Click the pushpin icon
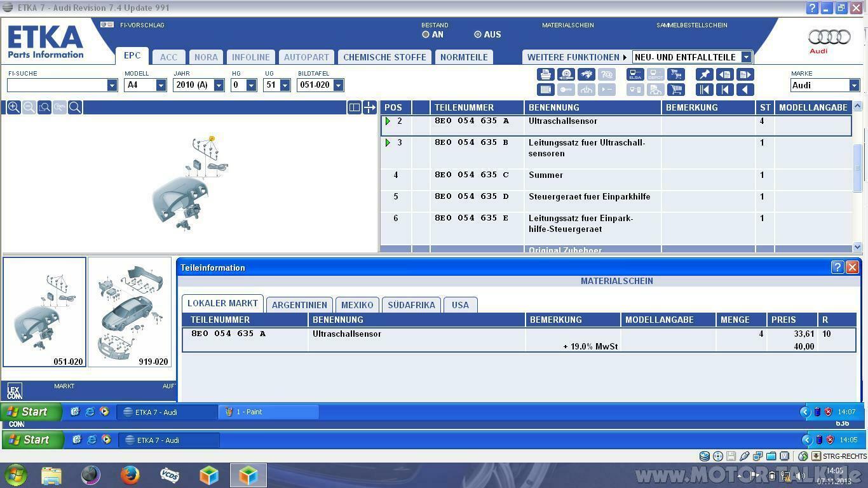The width and height of the screenshot is (868, 488). click(x=704, y=74)
